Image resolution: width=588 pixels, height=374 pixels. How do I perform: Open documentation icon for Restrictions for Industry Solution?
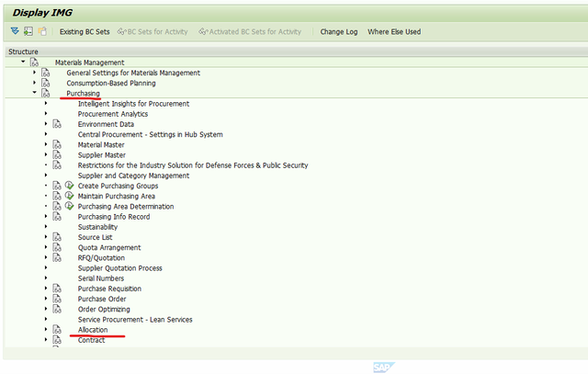(57, 165)
